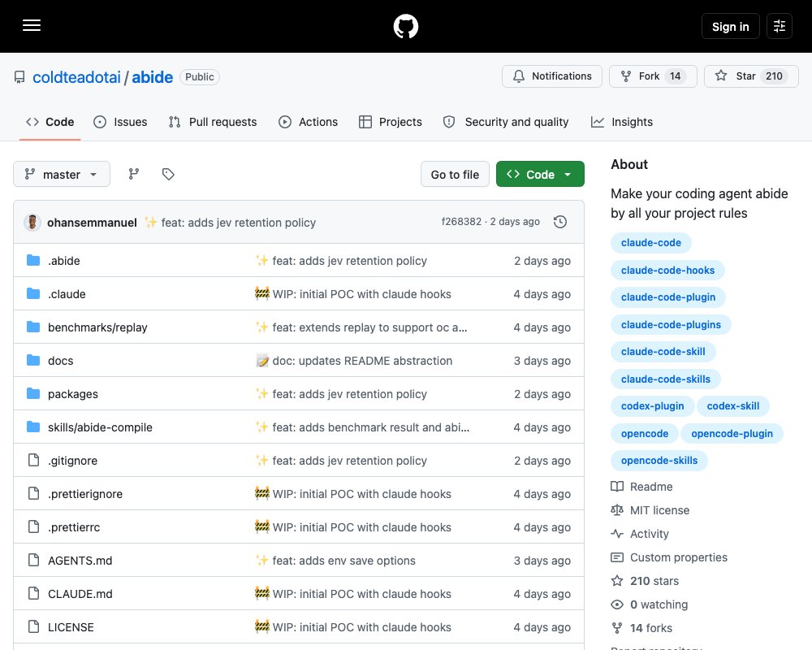This screenshot has height=650, width=812.
Task: Click the .gitignore file icon
Action: click(33, 461)
